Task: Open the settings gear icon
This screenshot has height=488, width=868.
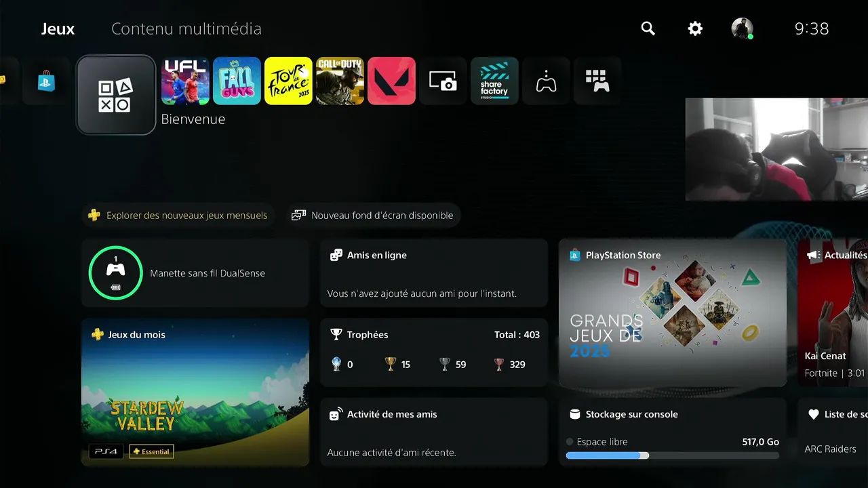Action: point(695,28)
